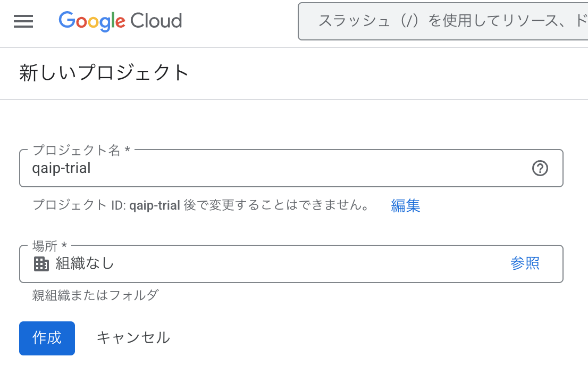Click 参照 to browse locations

click(x=525, y=263)
